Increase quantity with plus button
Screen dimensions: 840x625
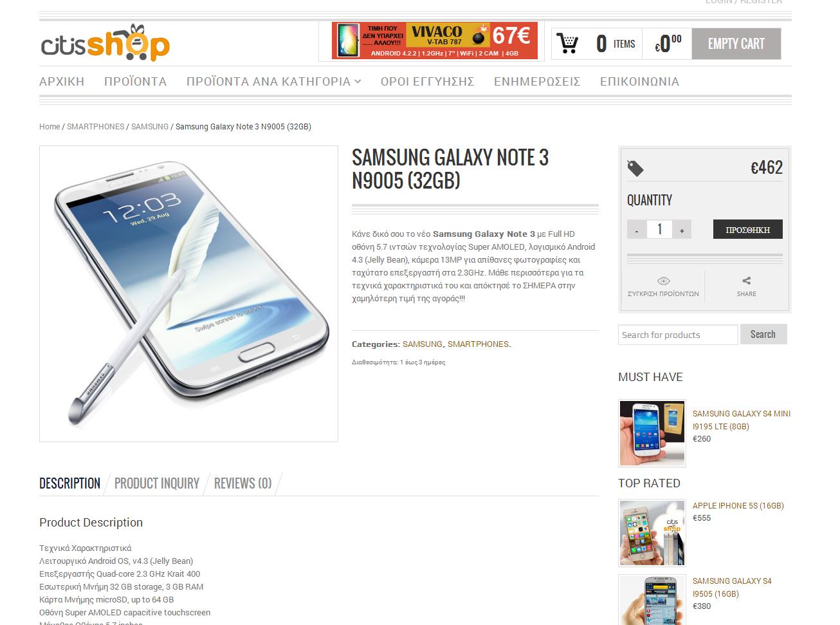[x=682, y=230]
